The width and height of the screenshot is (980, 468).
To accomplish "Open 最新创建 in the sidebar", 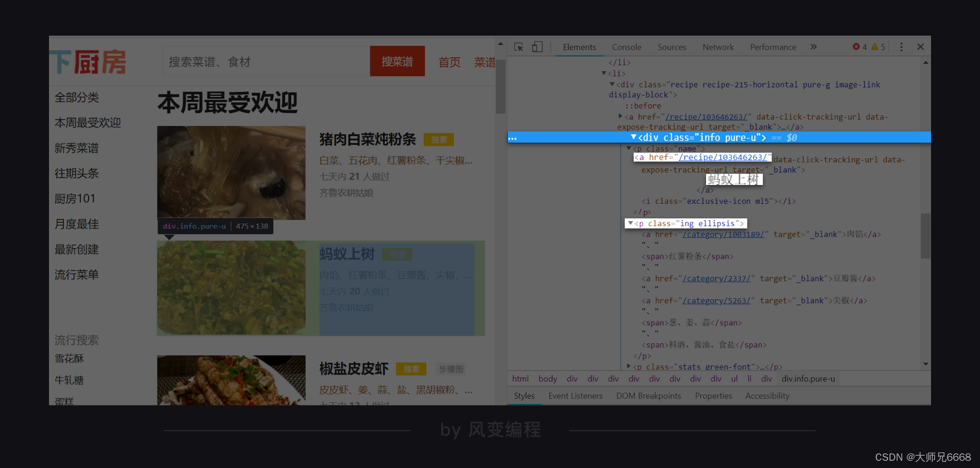I will pos(77,250).
